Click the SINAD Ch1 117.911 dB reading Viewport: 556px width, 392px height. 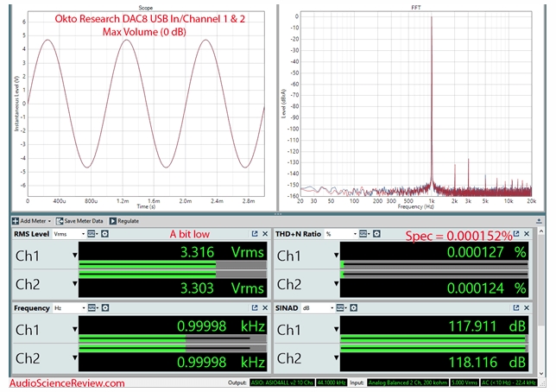tap(487, 326)
